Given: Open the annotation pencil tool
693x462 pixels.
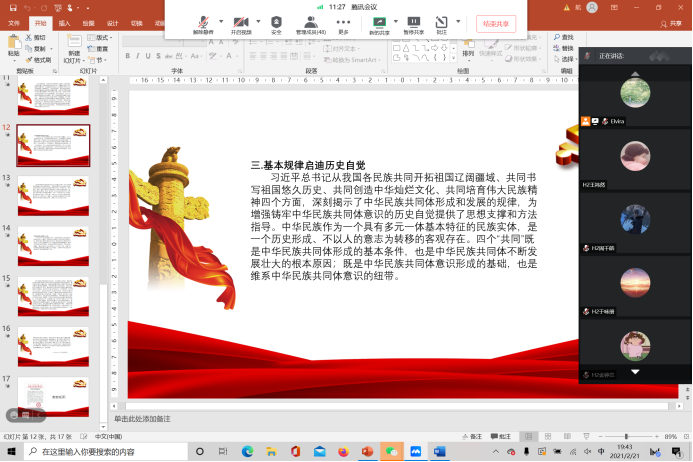Looking at the screenshot, I should [442, 22].
